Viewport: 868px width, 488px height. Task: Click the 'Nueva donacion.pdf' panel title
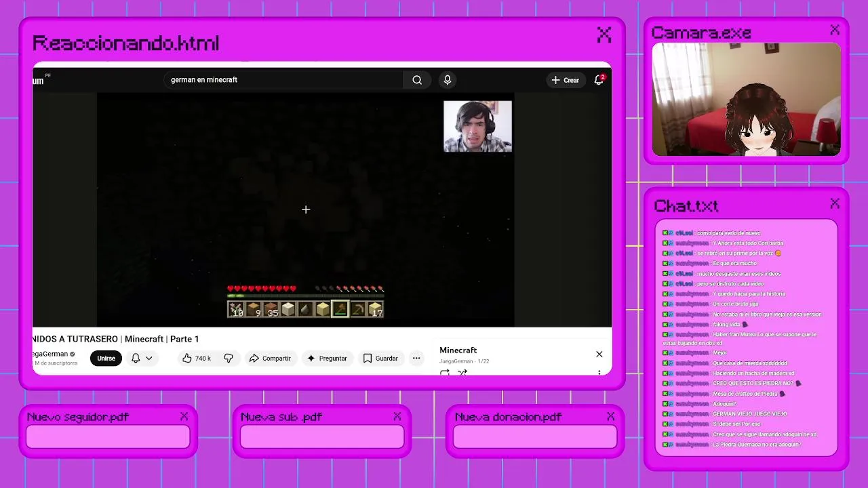coord(508,417)
